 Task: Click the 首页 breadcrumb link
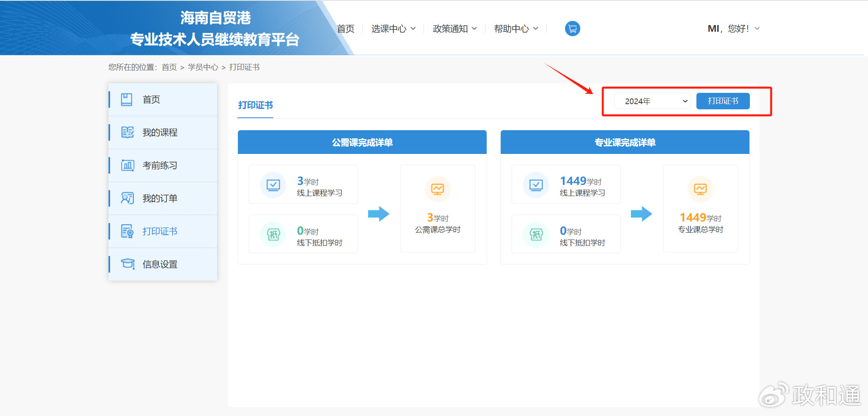pos(169,67)
